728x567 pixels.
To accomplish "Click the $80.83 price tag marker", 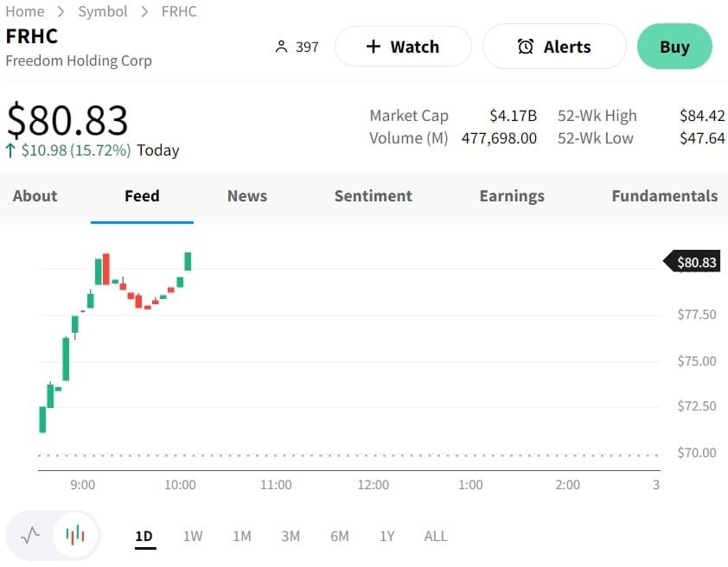I will [x=694, y=262].
